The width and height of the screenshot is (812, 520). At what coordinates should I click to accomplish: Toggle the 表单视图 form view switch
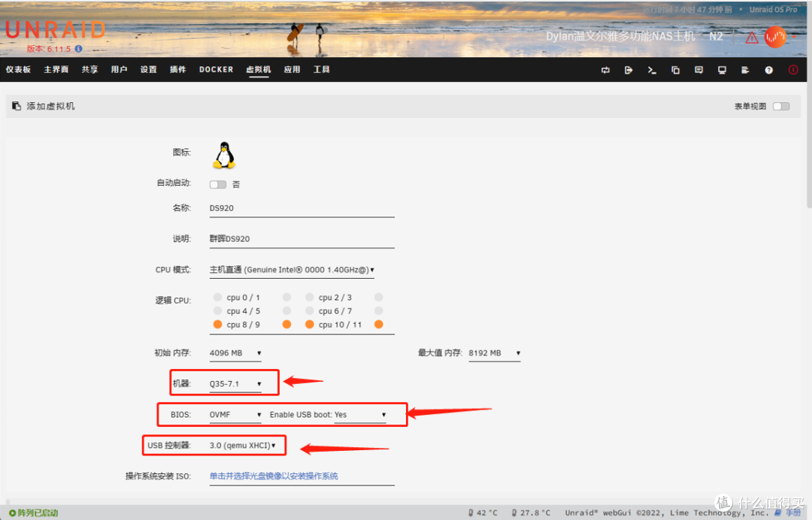781,106
